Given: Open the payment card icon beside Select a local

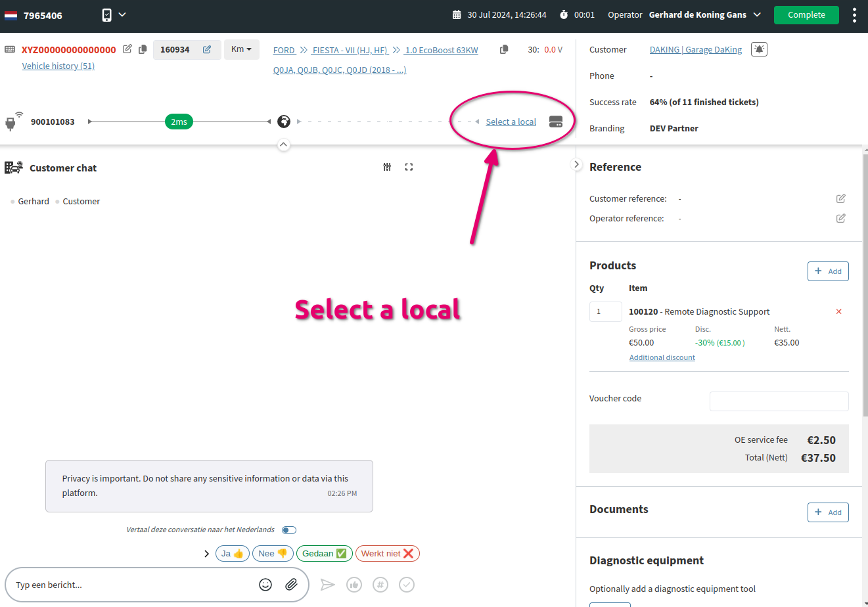Looking at the screenshot, I should [556, 122].
